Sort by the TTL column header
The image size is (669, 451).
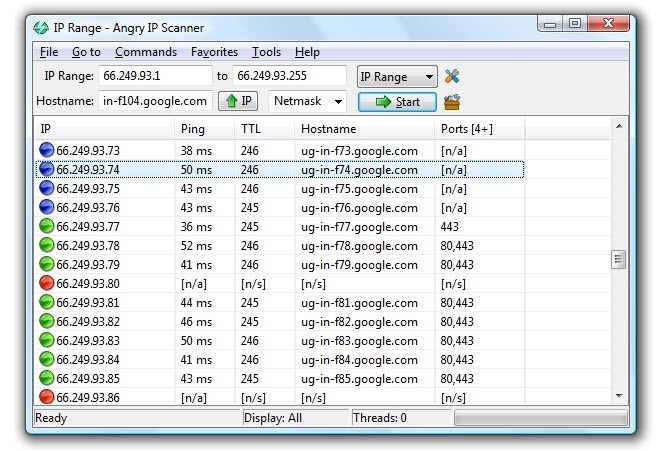click(265, 129)
